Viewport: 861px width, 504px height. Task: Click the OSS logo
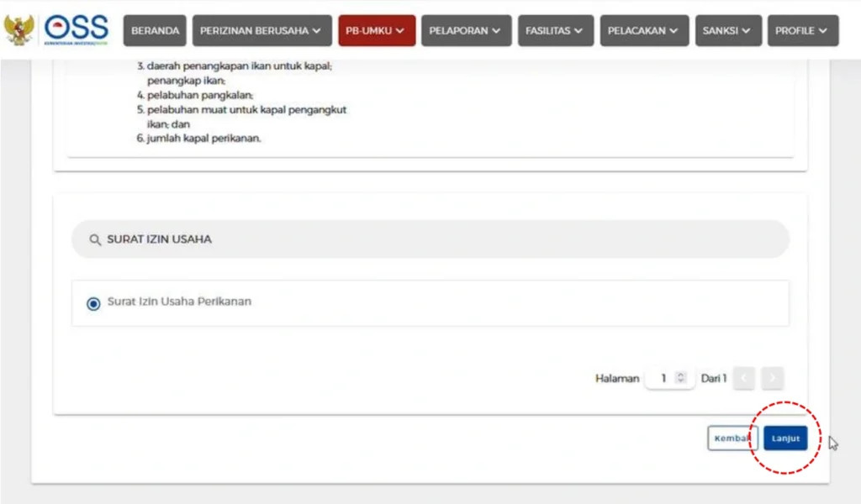pyautogui.click(x=77, y=29)
